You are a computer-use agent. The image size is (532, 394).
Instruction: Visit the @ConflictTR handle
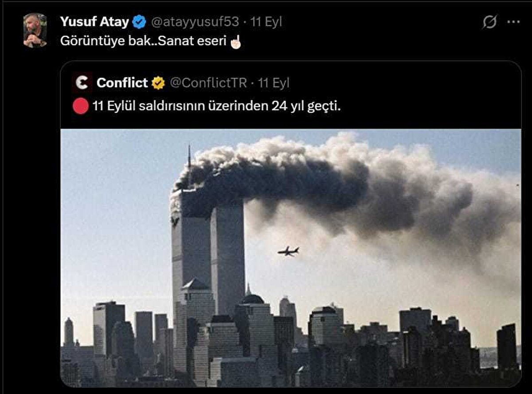208,83
